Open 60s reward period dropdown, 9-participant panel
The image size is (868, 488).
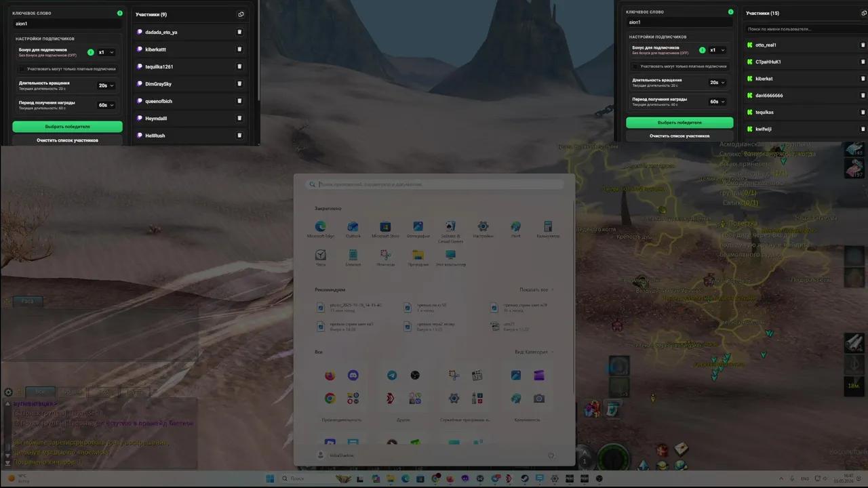106,105
